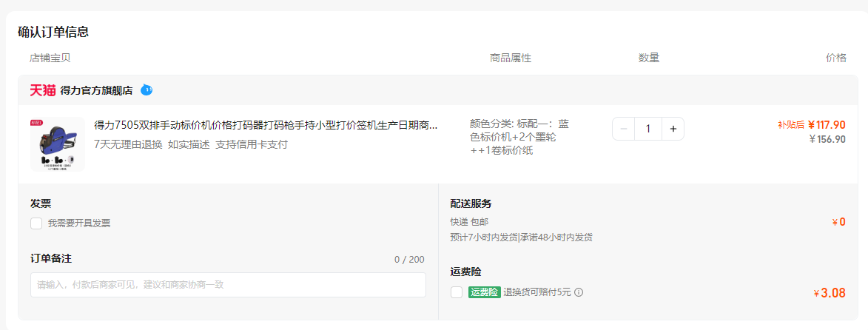Enable the 我需要开具发票 checkbox
Image resolution: width=868 pixels, height=330 pixels.
tap(36, 223)
